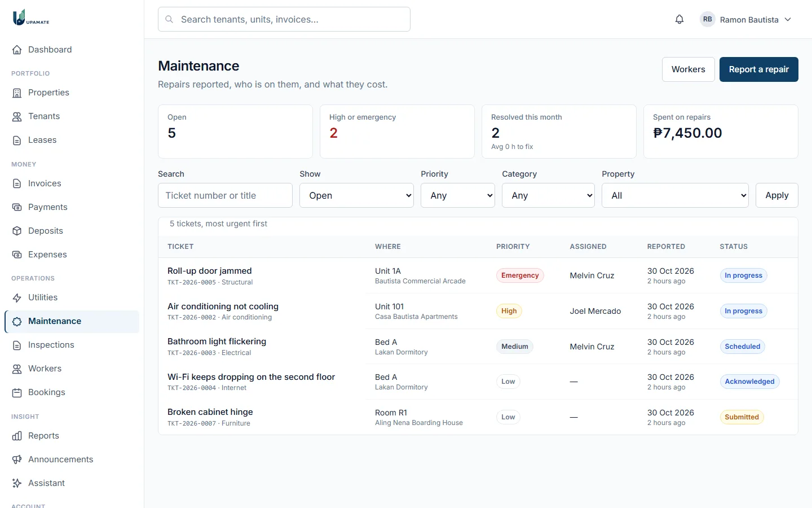
Task: Click the Deposits box icon
Action: 17,231
